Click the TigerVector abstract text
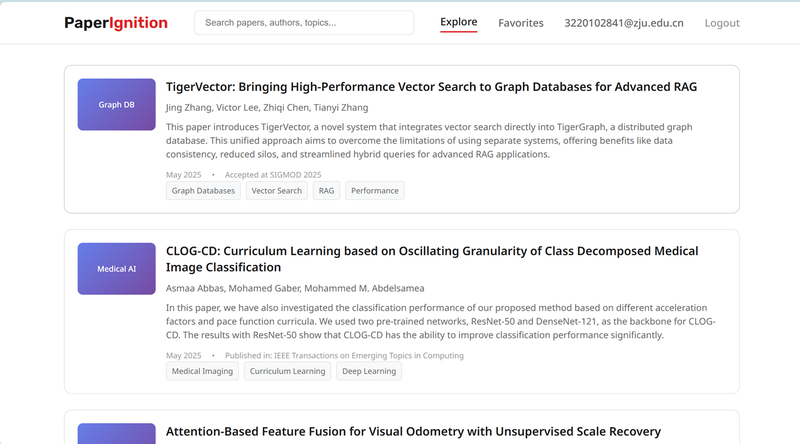Image resolution: width=800 pixels, height=444 pixels. (x=429, y=140)
